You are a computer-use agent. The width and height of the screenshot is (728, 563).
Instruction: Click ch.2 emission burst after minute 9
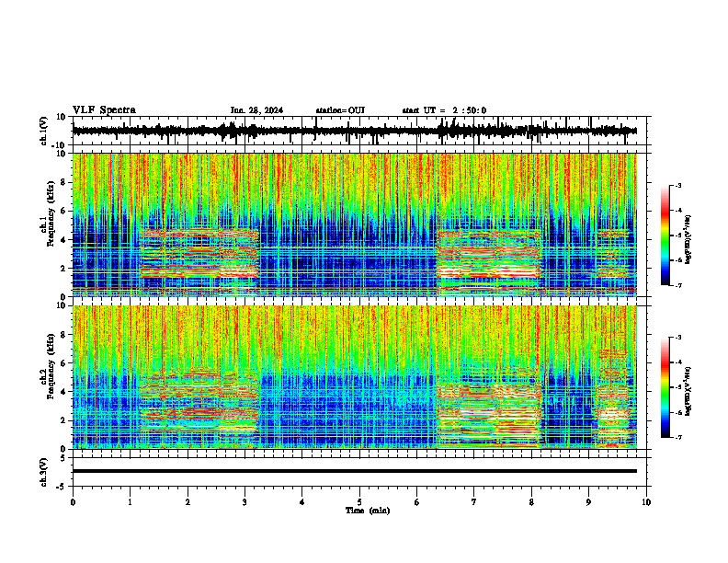[614, 398]
